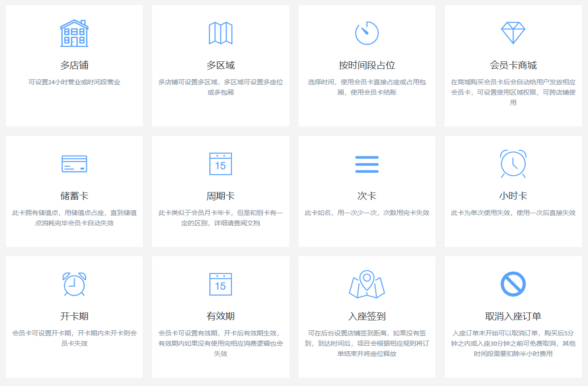Click the 按时间段占位 timer icon

pos(367,32)
